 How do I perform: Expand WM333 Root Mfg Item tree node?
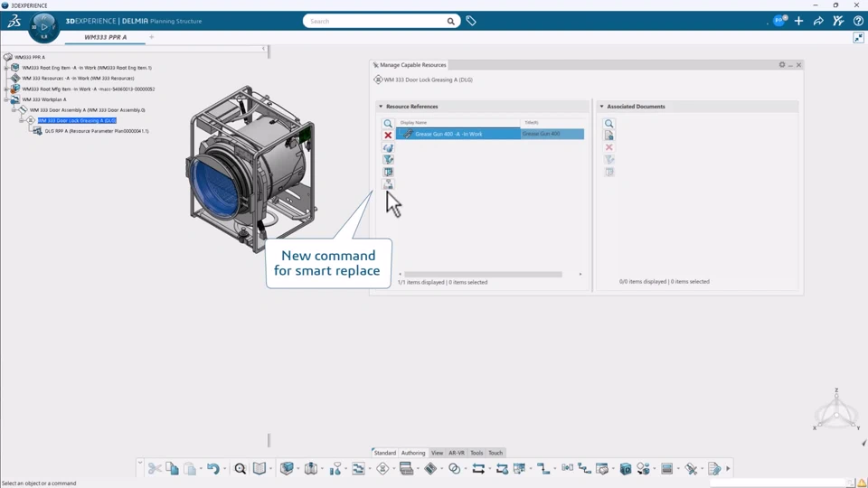coord(6,89)
